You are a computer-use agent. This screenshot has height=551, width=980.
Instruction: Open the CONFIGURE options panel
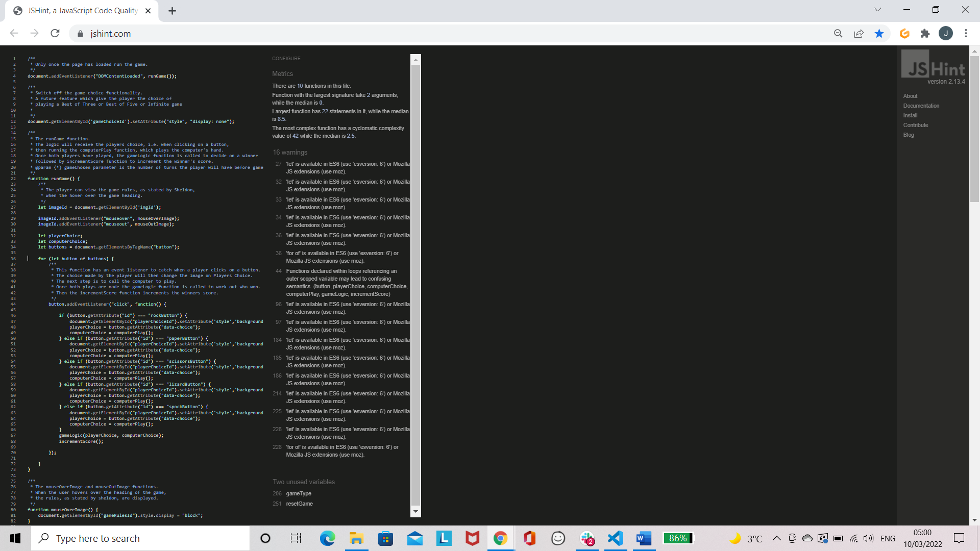point(286,58)
